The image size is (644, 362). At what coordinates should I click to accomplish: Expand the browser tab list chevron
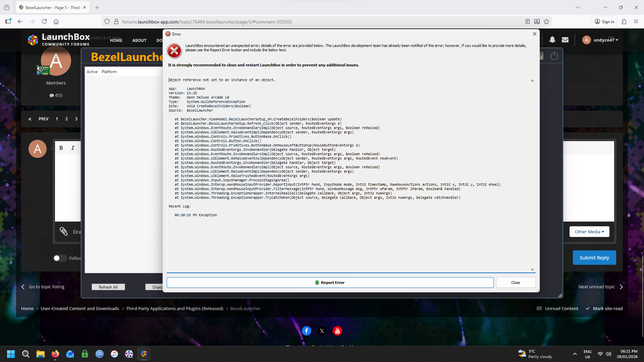(577, 7)
